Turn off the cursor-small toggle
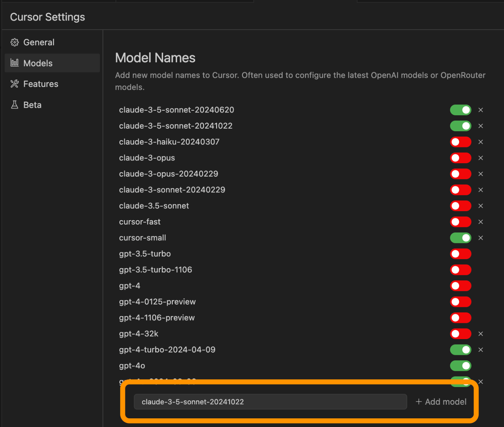The image size is (504, 427). click(460, 238)
